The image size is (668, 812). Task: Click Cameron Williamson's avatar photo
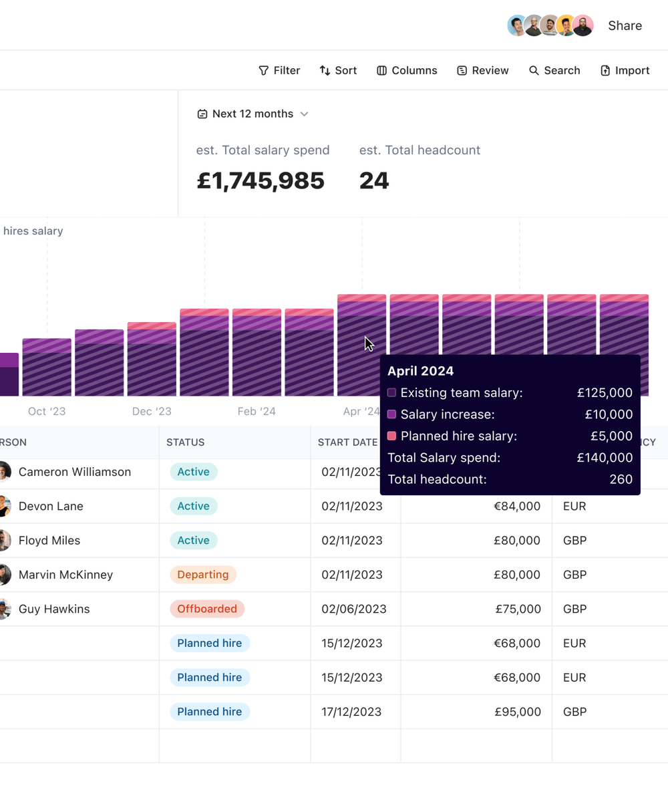[x=5, y=472]
